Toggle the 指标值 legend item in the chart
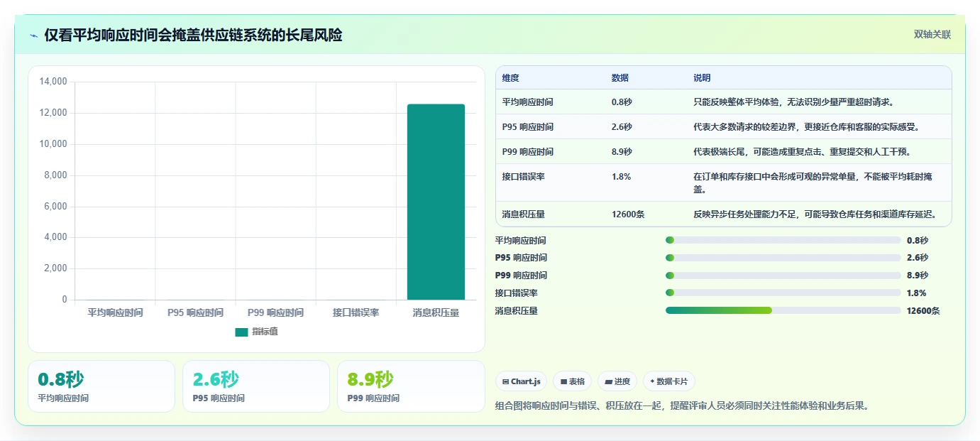 pos(256,332)
